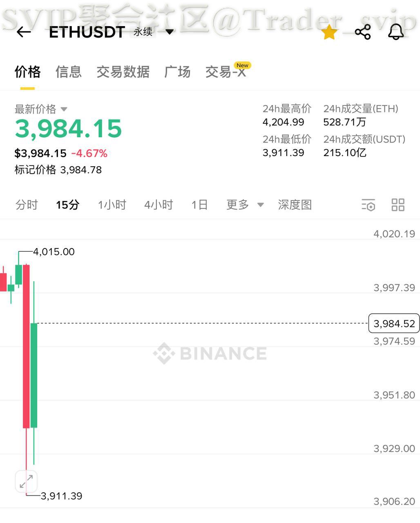This screenshot has width=420, height=523.
Task: Expand chart to fullscreen
Action: 26,480
